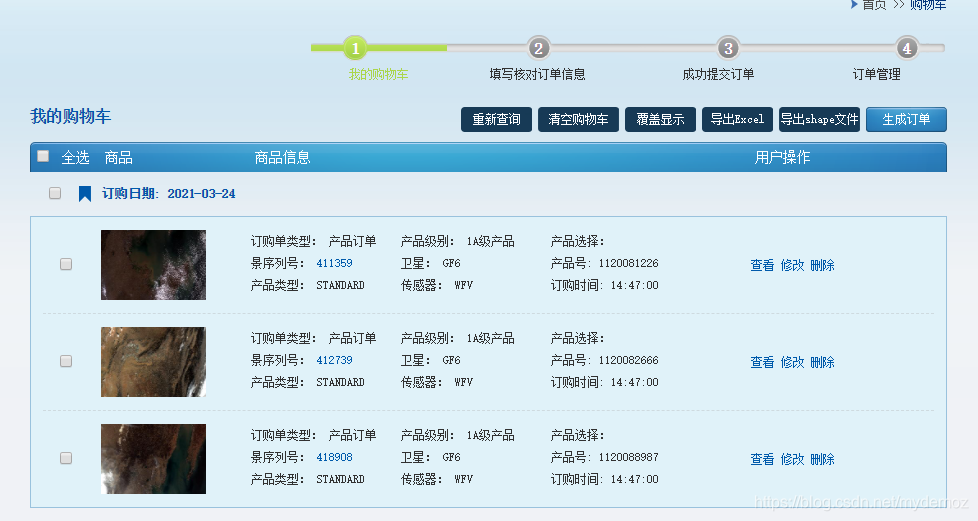Click the 生成订单 button
The width and height of the screenshot is (978, 521).
point(906,119)
